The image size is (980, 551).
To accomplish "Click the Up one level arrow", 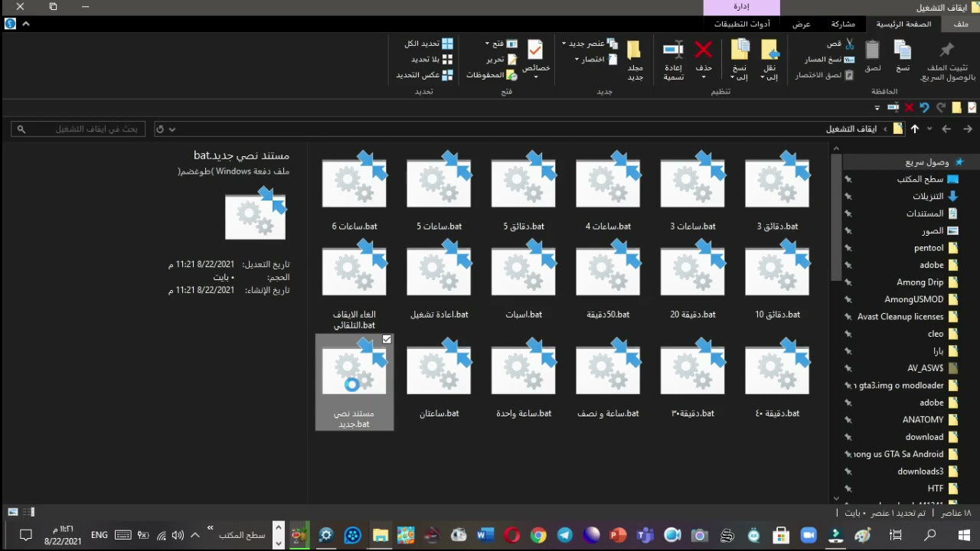I will pyautogui.click(x=914, y=129).
